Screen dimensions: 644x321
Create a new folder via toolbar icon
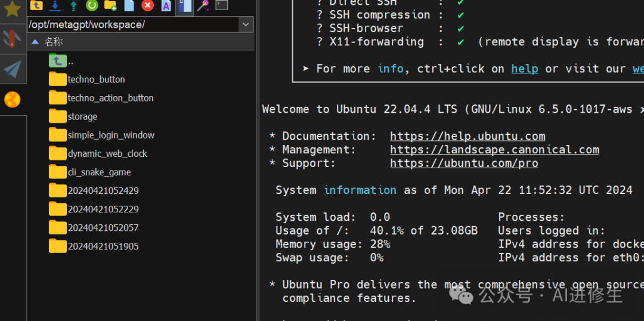(110, 5)
